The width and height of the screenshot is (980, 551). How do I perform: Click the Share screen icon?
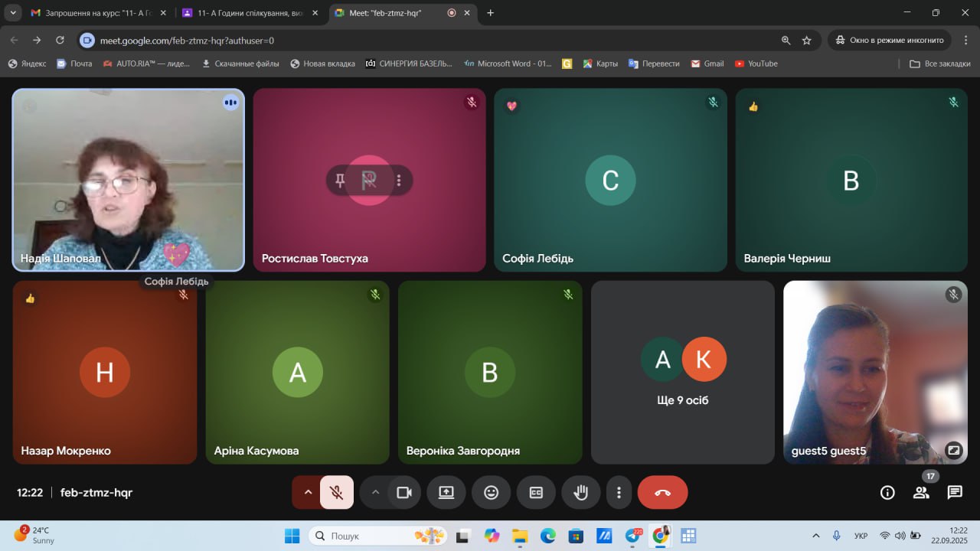446,493
